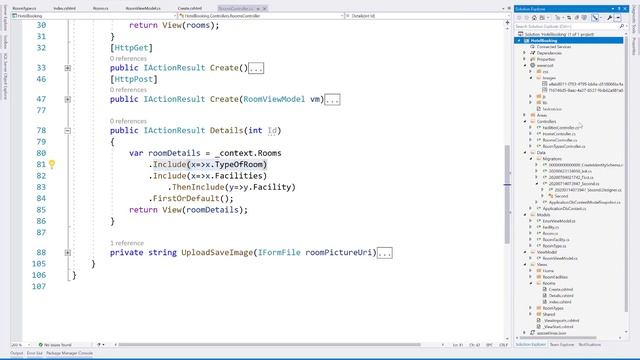The height and width of the screenshot is (360, 640).
Task: Expand collapsed Create() method at line 33
Action: pos(68,68)
